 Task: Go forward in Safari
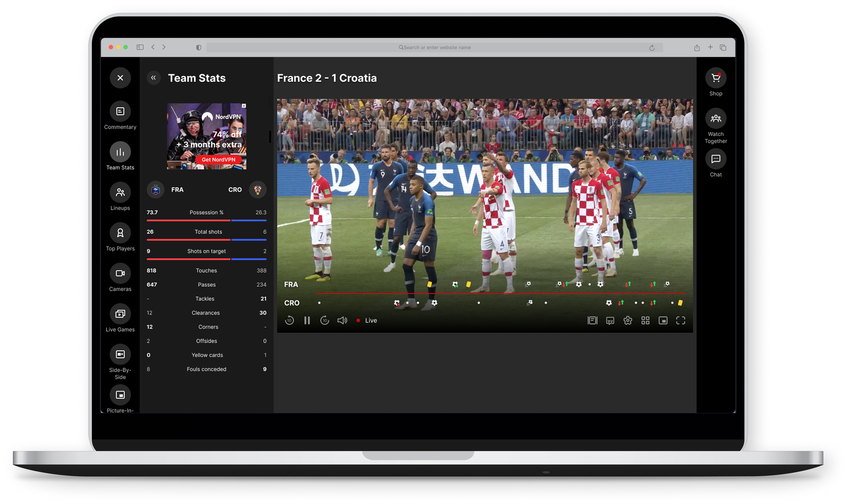click(x=164, y=47)
